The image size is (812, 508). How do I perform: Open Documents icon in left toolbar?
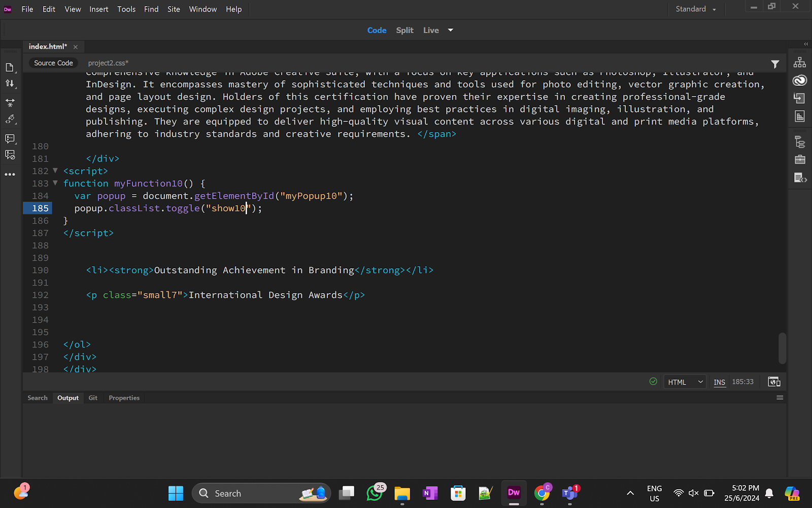click(10, 68)
